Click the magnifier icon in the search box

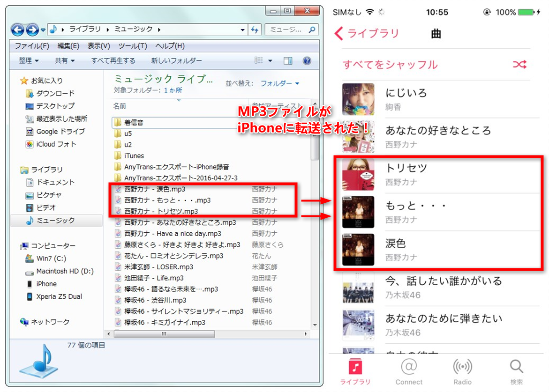click(312, 30)
